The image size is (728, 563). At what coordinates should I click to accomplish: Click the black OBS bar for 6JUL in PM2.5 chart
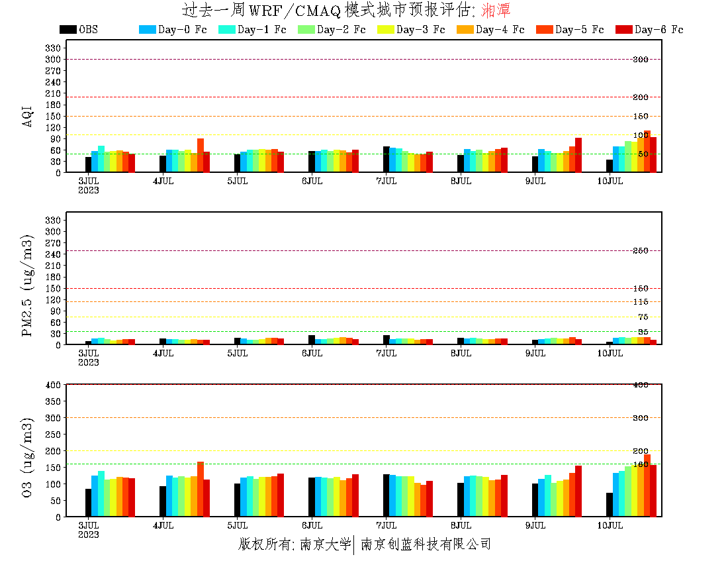tap(312, 340)
